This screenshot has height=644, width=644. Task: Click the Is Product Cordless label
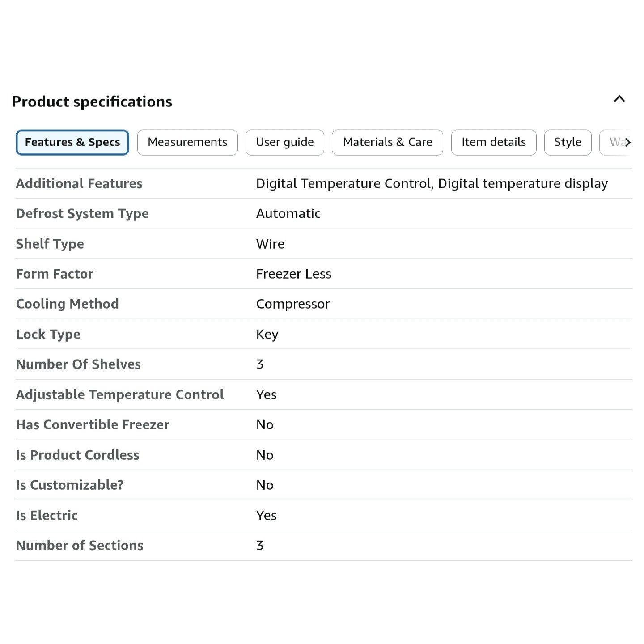pos(77,455)
